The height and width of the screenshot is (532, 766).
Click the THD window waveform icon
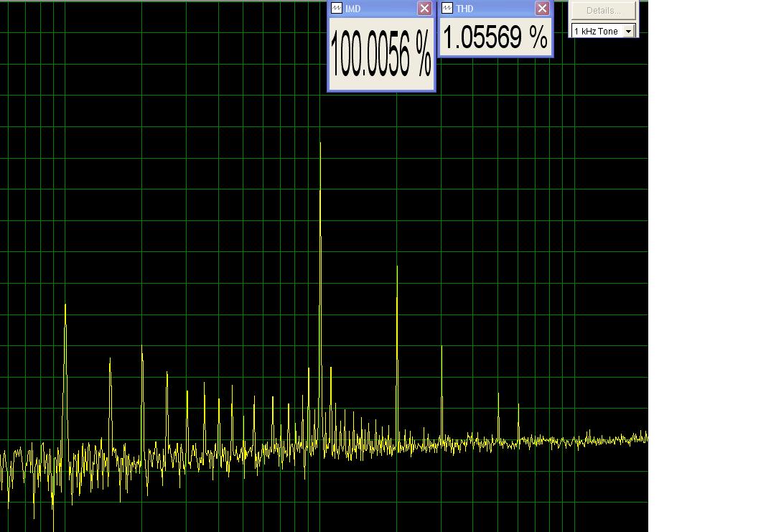pyautogui.click(x=447, y=8)
